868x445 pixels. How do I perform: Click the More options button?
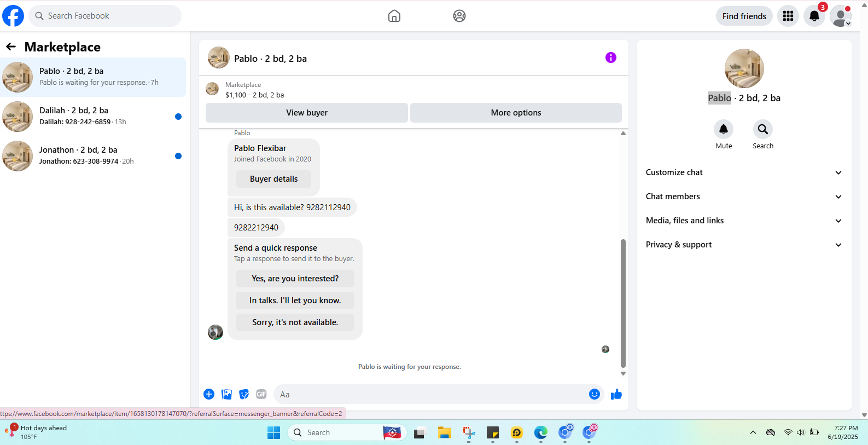point(516,113)
